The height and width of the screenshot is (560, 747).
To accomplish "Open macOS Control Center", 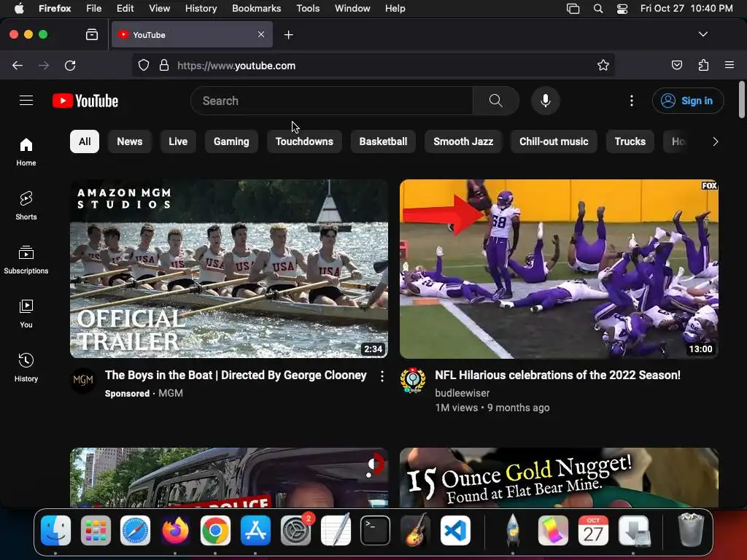I will click(x=622, y=9).
